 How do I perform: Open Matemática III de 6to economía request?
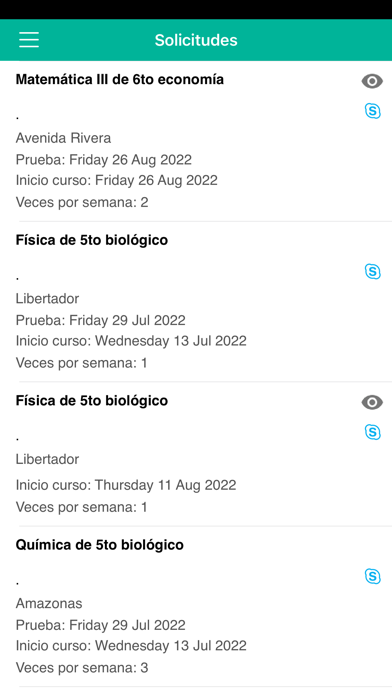coord(120,79)
